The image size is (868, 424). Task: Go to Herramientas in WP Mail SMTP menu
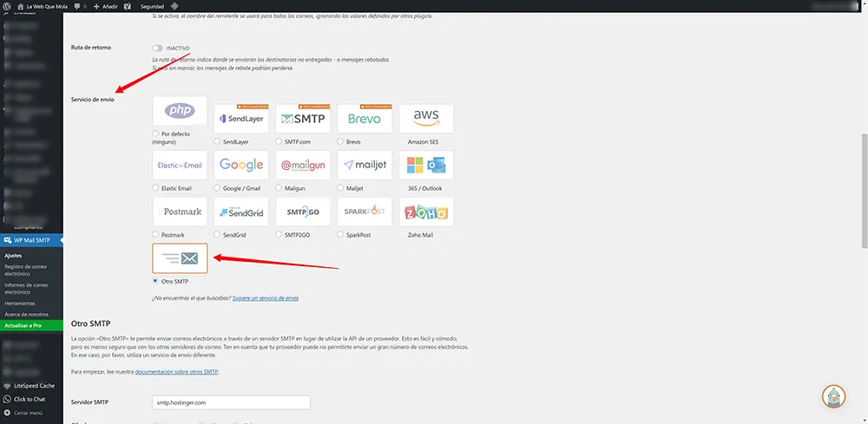(x=20, y=303)
